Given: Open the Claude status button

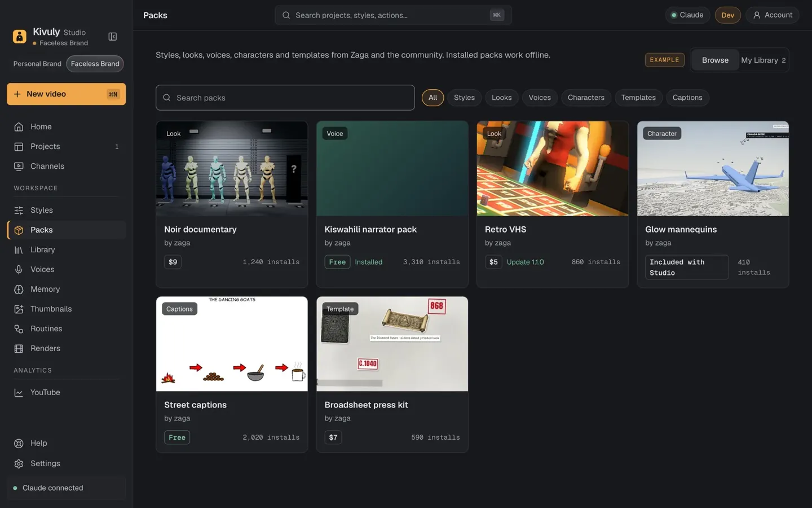Looking at the screenshot, I should 687,15.
